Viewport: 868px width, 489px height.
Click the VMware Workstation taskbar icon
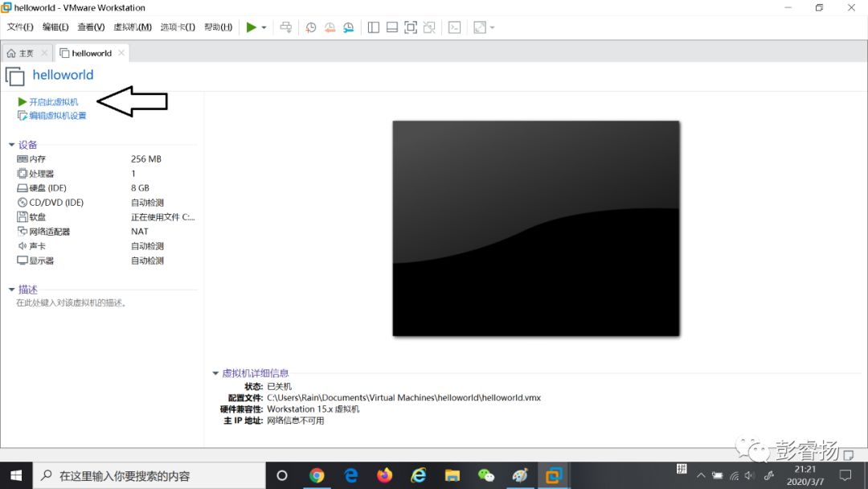(x=554, y=475)
